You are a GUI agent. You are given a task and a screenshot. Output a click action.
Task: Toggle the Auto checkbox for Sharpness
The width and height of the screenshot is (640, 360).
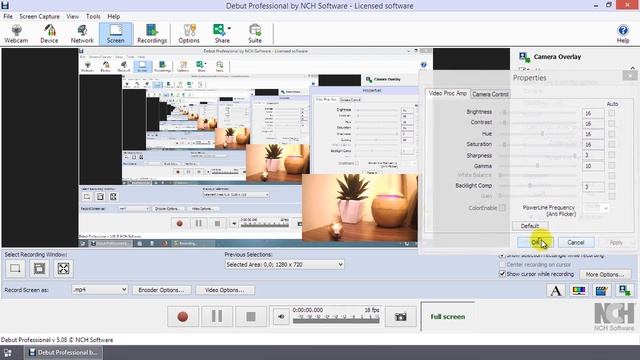pyautogui.click(x=611, y=155)
